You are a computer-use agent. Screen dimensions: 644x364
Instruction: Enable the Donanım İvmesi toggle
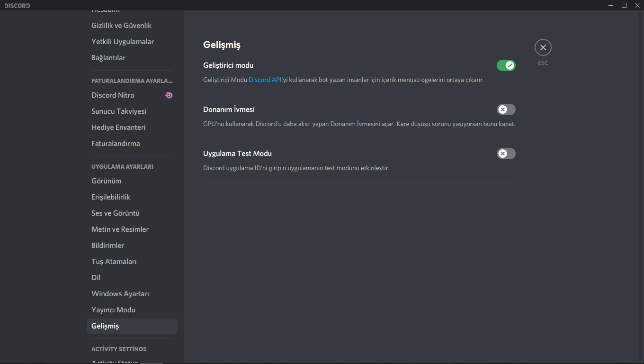(506, 109)
